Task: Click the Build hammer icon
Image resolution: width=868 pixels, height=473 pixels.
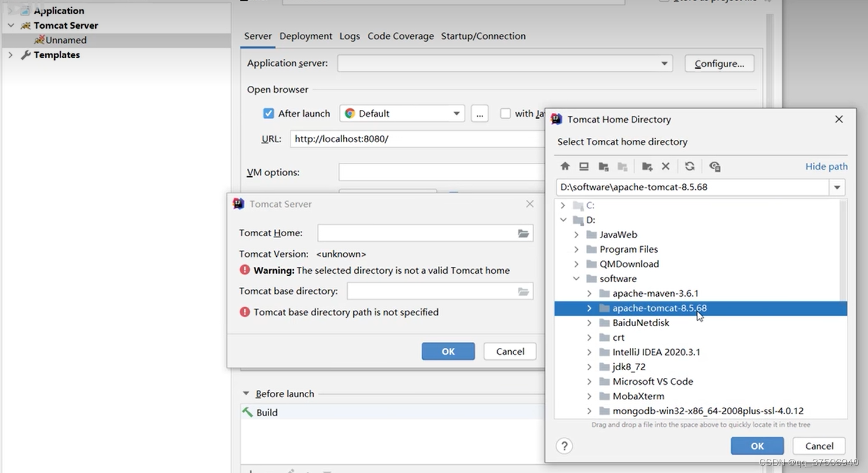Action: pyautogui.click(x=247, y=412)
